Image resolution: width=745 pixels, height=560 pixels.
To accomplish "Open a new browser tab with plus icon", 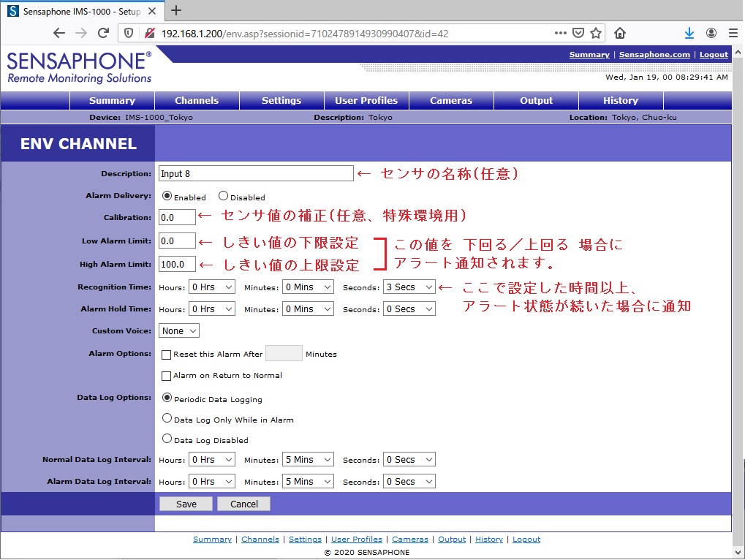I will (x=175, y=10).
